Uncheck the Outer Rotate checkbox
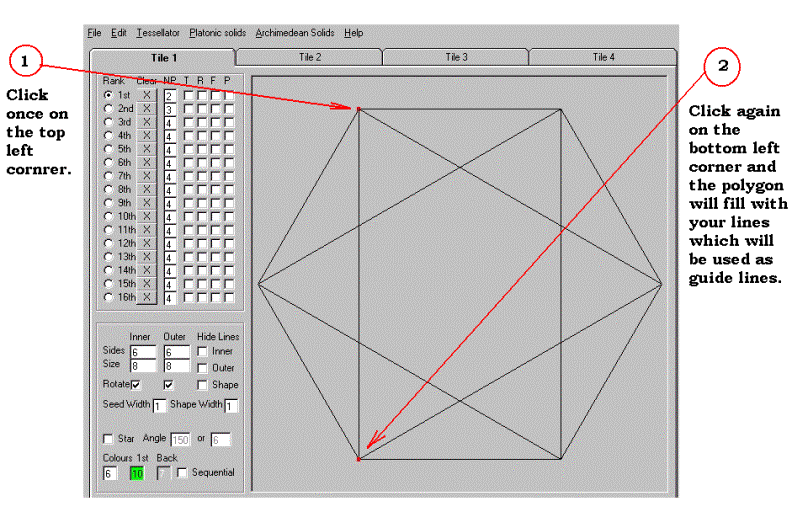 pyautogui.click(x=169, y=384)
